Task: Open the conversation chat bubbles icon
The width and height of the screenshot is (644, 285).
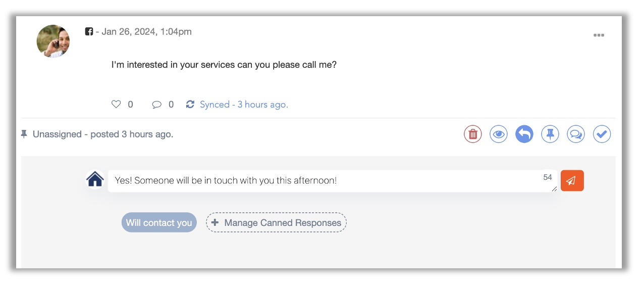Action: (x=576, y=134)
